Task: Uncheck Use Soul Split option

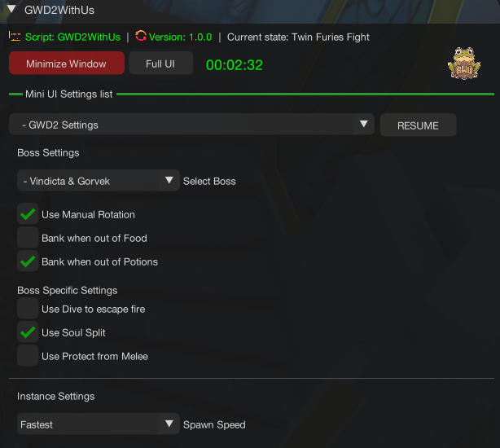Action: tap(28, 332)
